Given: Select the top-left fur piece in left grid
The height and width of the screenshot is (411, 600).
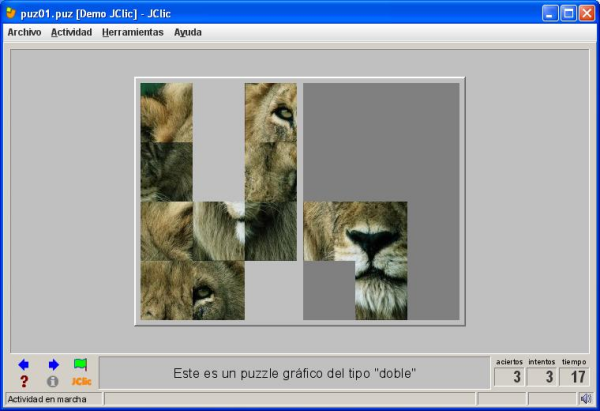Looking at the screenshot, I should coord(166,112).
